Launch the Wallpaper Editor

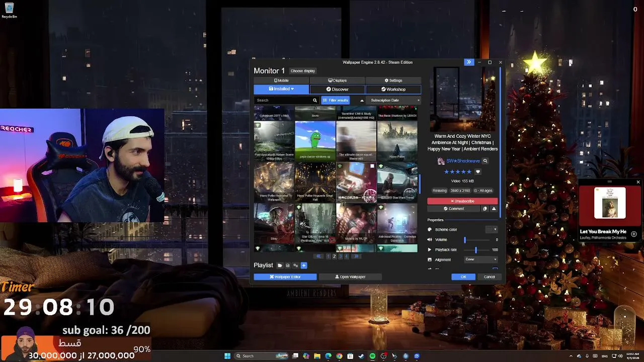point(285,277)
